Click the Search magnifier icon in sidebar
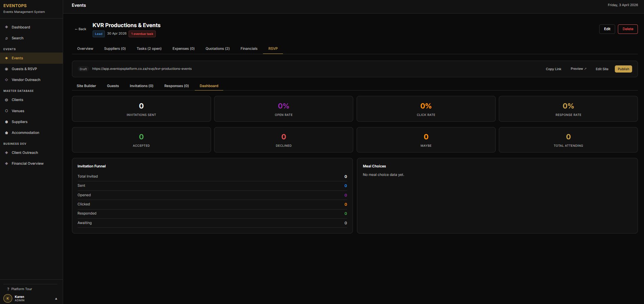Image resolution: width=644 pixels, height=304 pixels. (x=6, y=38)
